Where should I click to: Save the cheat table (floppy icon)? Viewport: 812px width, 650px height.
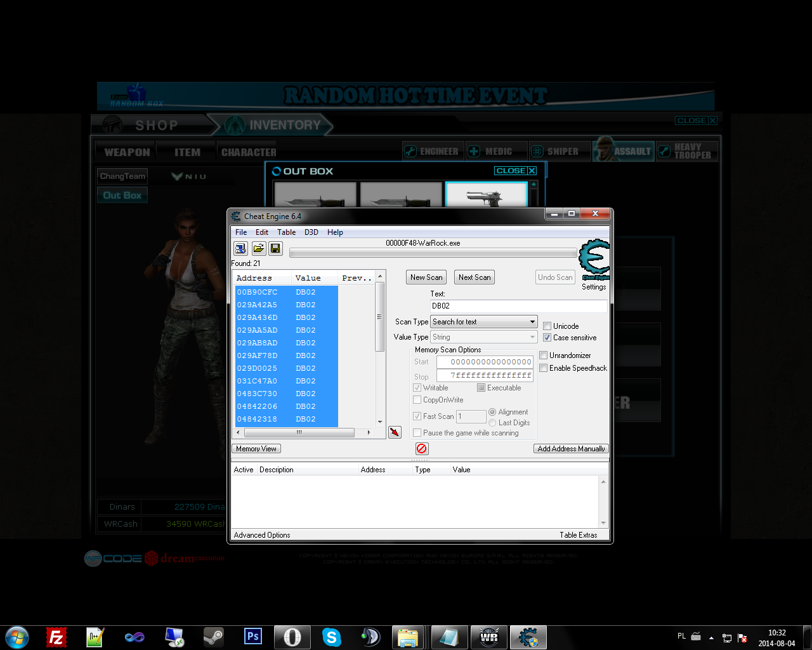275,248
